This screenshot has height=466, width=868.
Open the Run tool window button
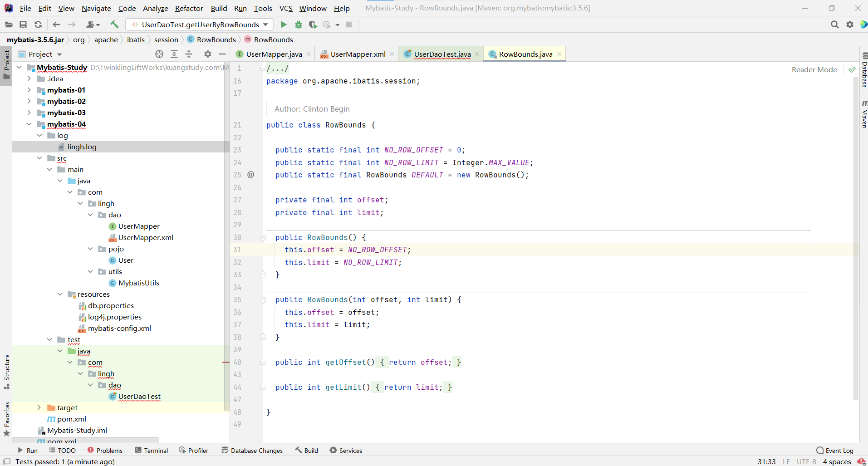[x=28, y=451]
